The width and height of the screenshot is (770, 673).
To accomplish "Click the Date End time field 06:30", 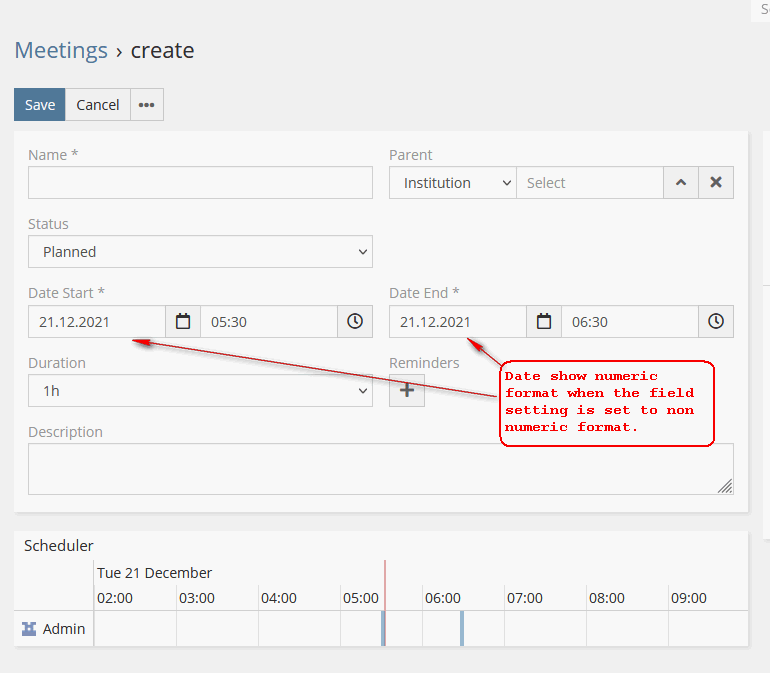I will pyautogui.click(x=628, y=322).
